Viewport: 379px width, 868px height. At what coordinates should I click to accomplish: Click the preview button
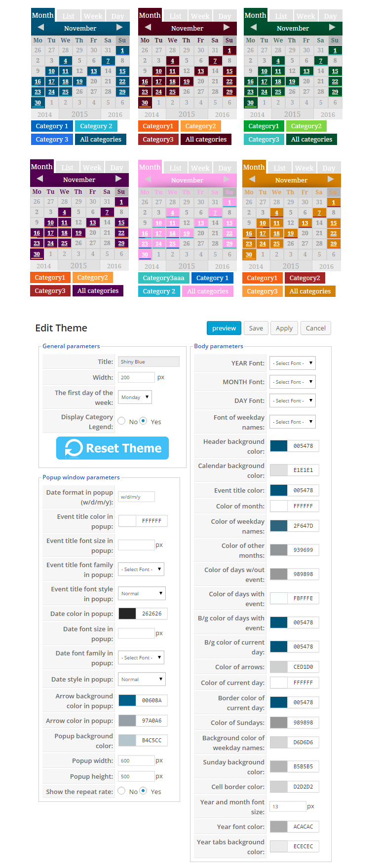tap(224, 328)
